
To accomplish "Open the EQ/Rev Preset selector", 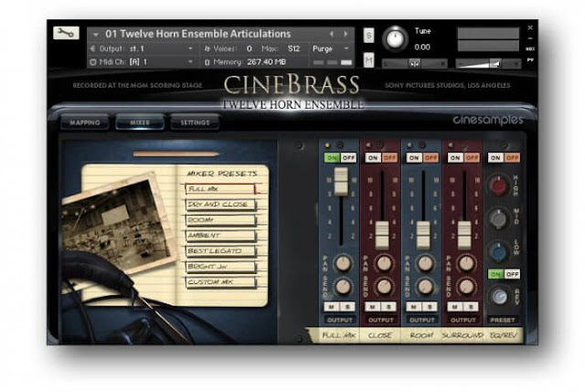I will (x=503, y=320).
